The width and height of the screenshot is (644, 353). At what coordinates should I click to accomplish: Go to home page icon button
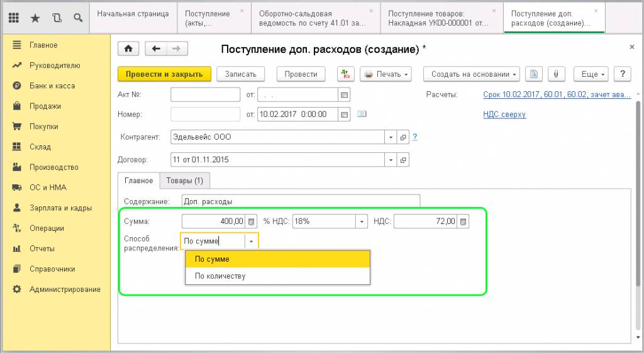point(128,48)
